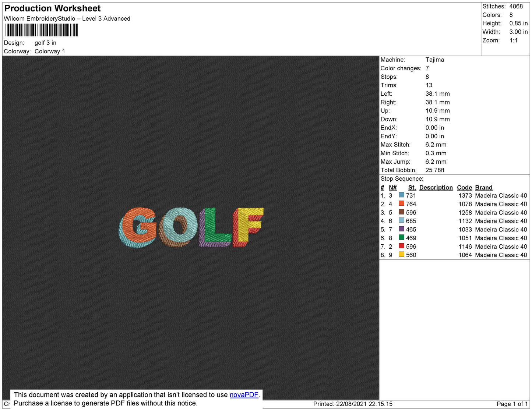
Task: Open the novaPDF link
Action: point(244,395)
